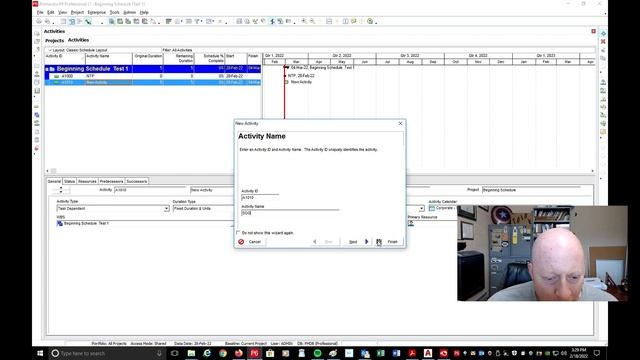Click the green Help icon in the toolbar
The height and width of the screenshot is (360, 640).
370,21
